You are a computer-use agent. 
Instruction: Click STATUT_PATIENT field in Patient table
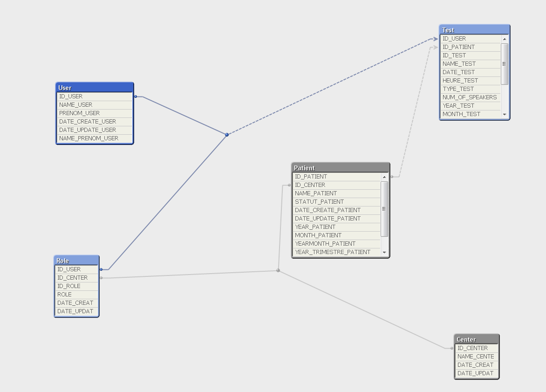tap(337, 202)
